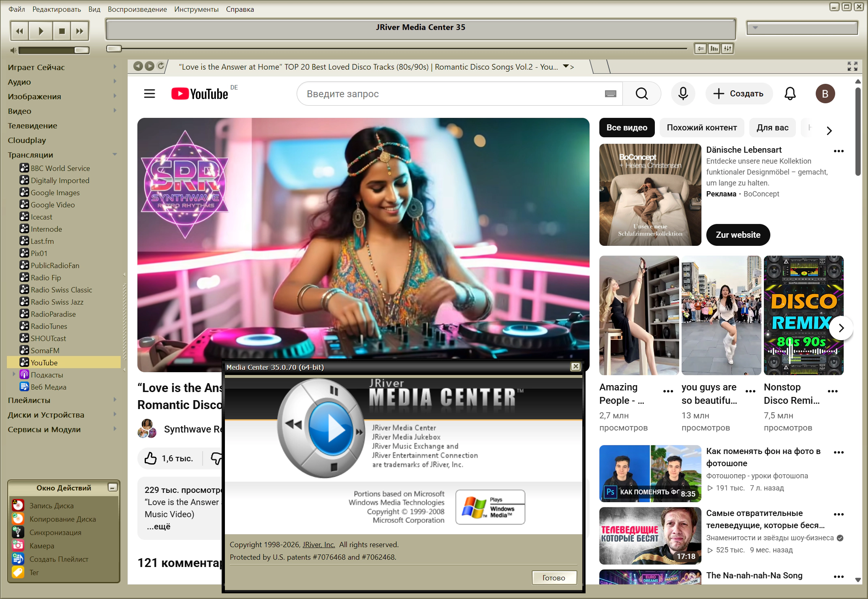Mute audio with the speaker volume icon
This screenshot has height=599, width=868.
(x=13, y=50)
